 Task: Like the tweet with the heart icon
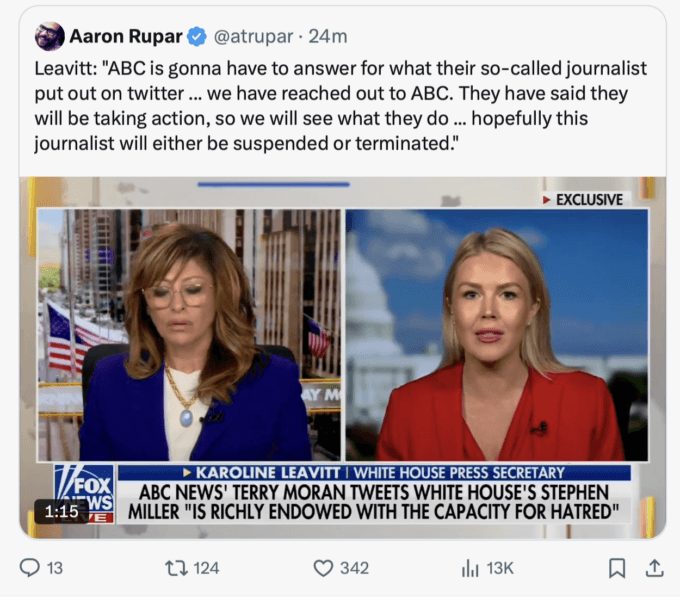(323, 568)
